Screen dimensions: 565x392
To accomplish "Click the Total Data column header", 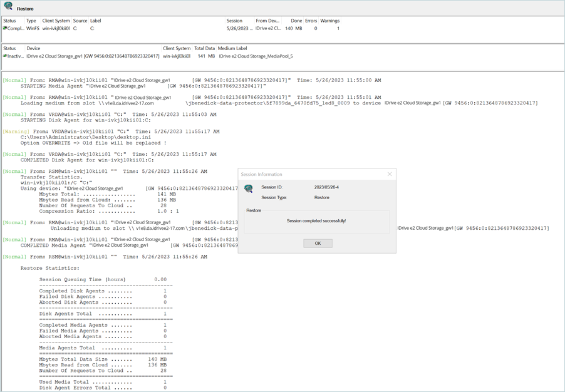I will pos(204,48).
